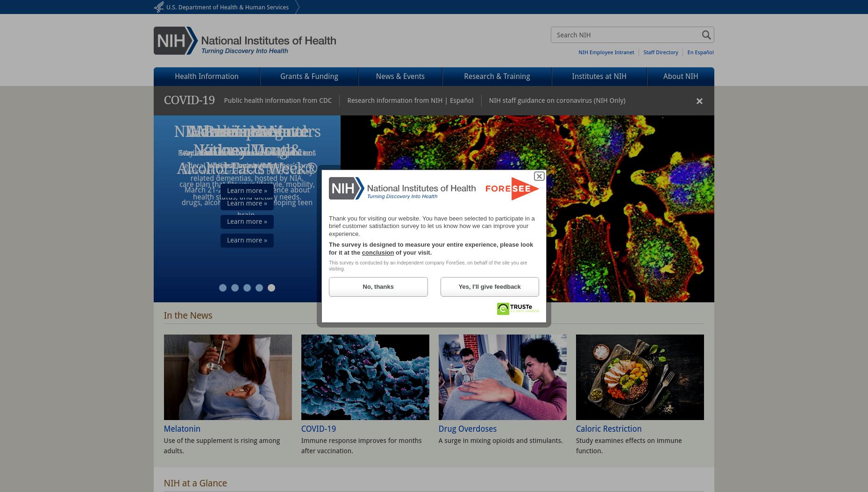Open the Institutes at NIH menu

[599, 77]
